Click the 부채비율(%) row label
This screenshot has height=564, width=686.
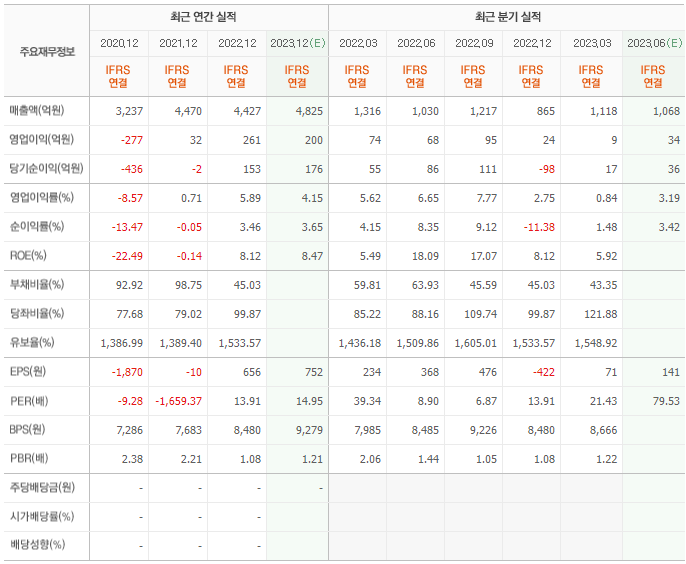(x=37, y=285)
